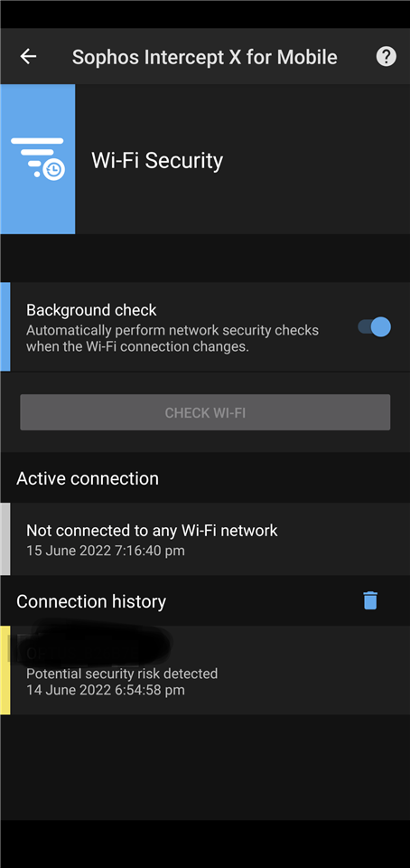Tap the back arrow in header
This screenshot has width=410, height=868.
pyautogui.click(x=28, y=56)
